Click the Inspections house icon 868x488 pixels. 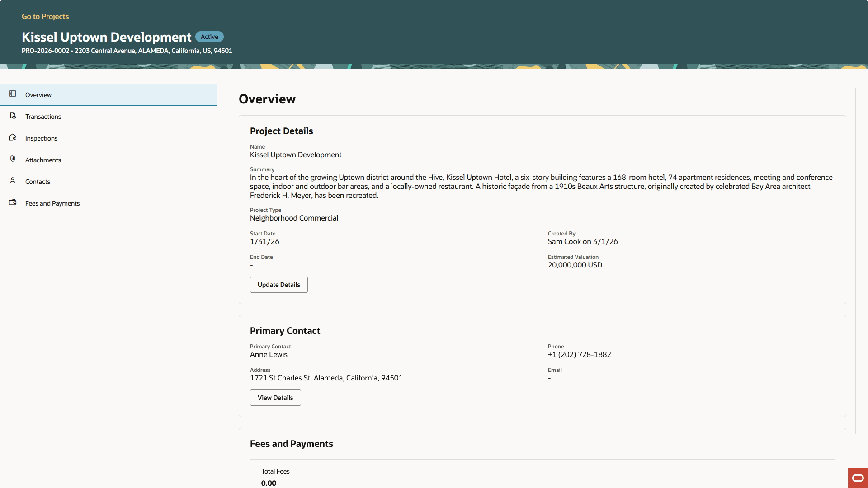(12, 137)
